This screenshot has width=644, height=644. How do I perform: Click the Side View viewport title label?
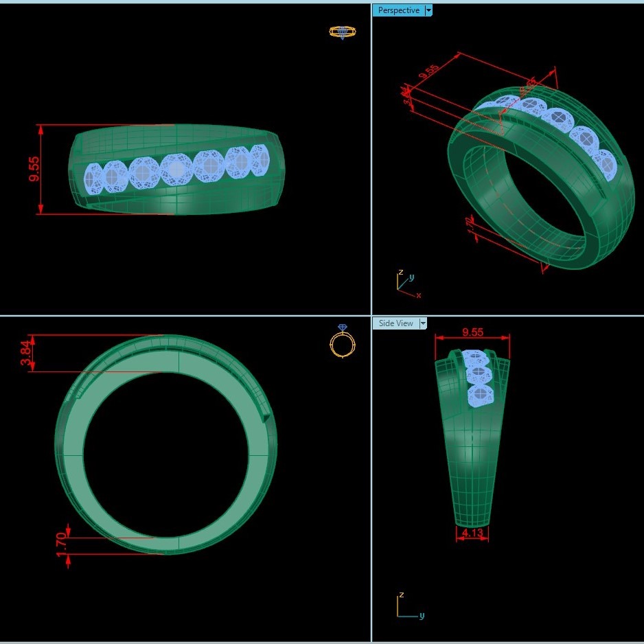coord(395,323)
